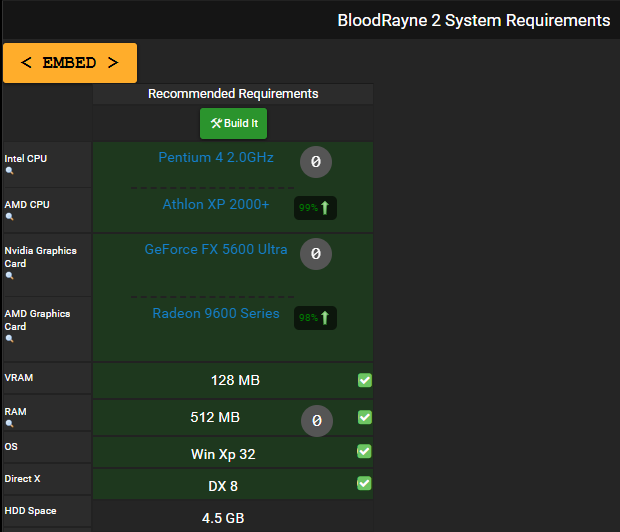
Task: Toggle the VRAM 128 MB checkbox
Action: pos(365,380)
